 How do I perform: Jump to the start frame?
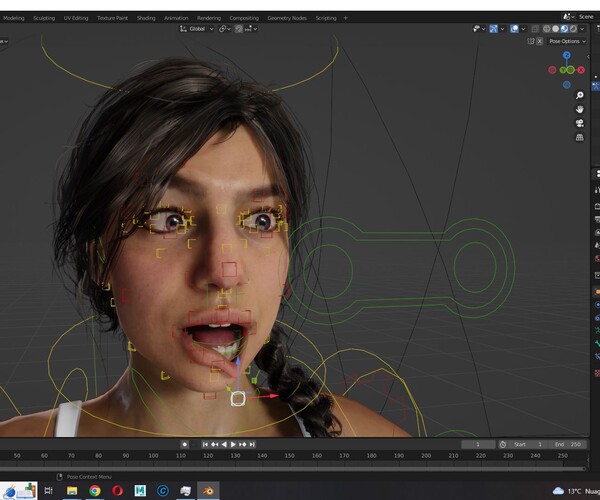point(205,444)
